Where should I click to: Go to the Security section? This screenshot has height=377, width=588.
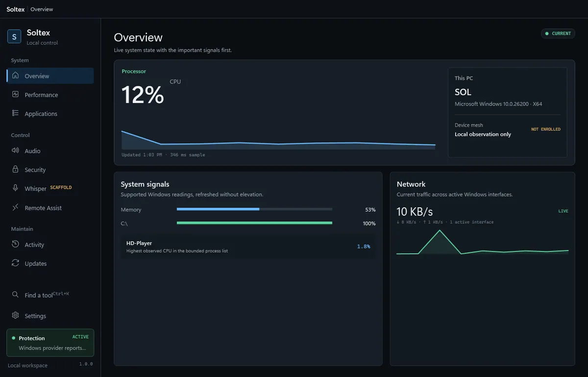[x=50, y=170]
